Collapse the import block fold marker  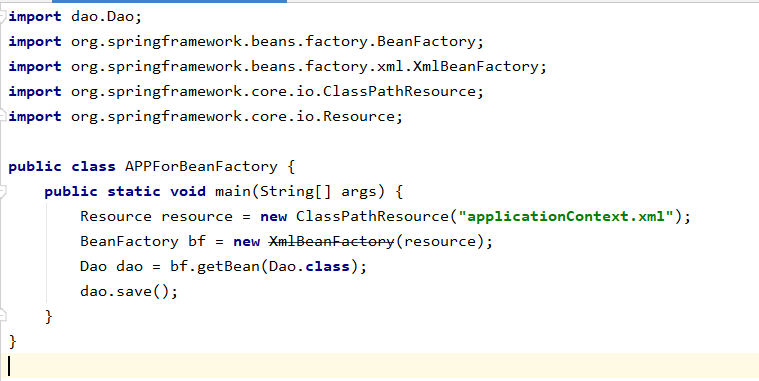pos(2,16)
